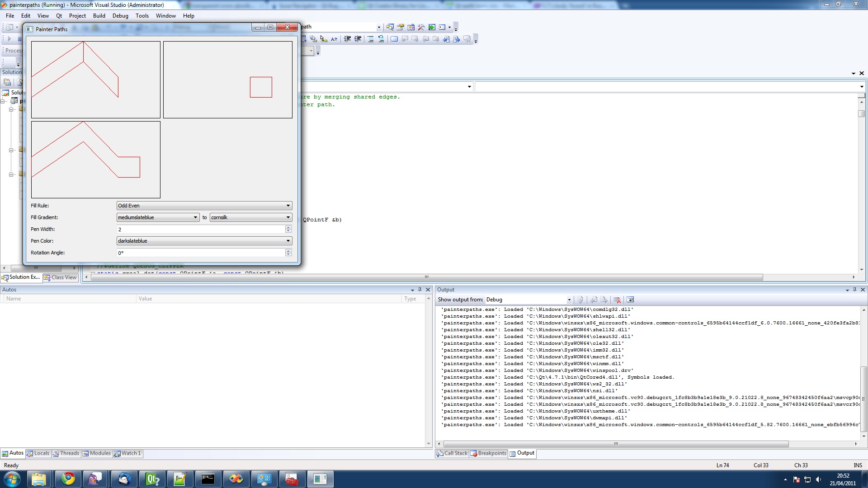Click the green arrow Start Page icon
Viewport: 868px width, 488px height.
point(432,27)
